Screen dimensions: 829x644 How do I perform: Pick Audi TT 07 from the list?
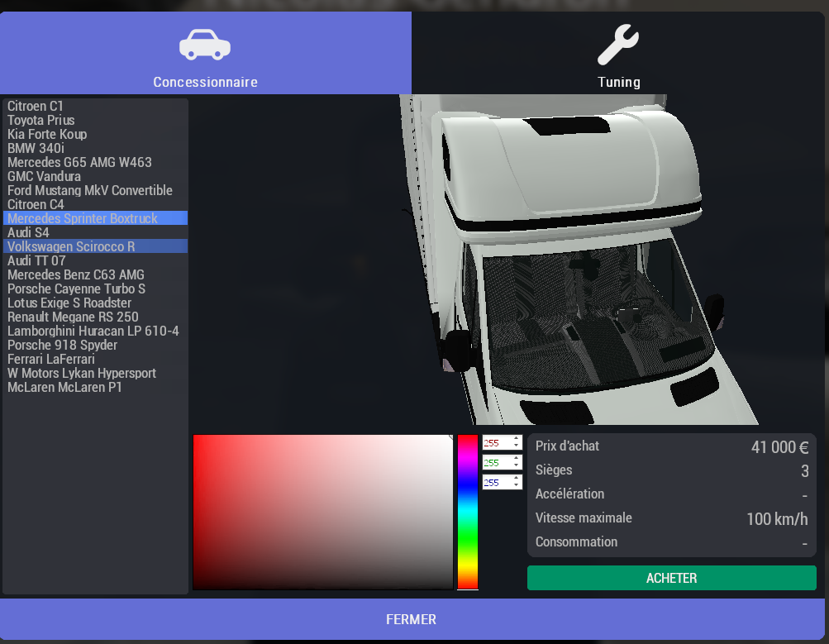point(95,260)
